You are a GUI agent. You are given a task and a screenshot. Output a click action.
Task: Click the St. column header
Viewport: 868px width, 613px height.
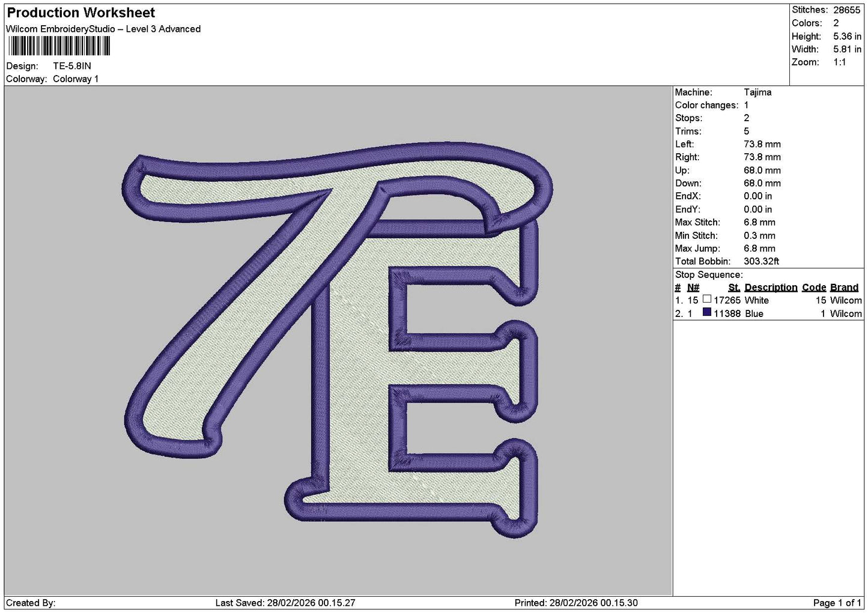pyautogui.click(x=734, y=288)
